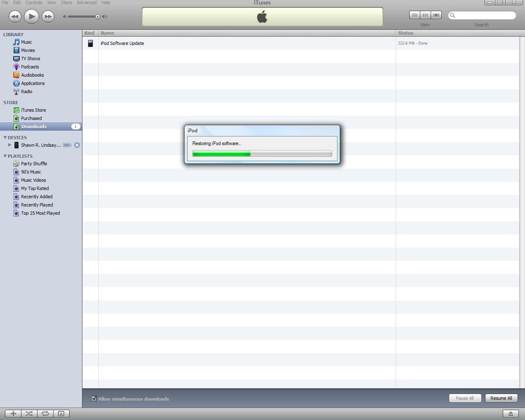Eject the Shawn R. Lindsay iPod

(77, 145)
